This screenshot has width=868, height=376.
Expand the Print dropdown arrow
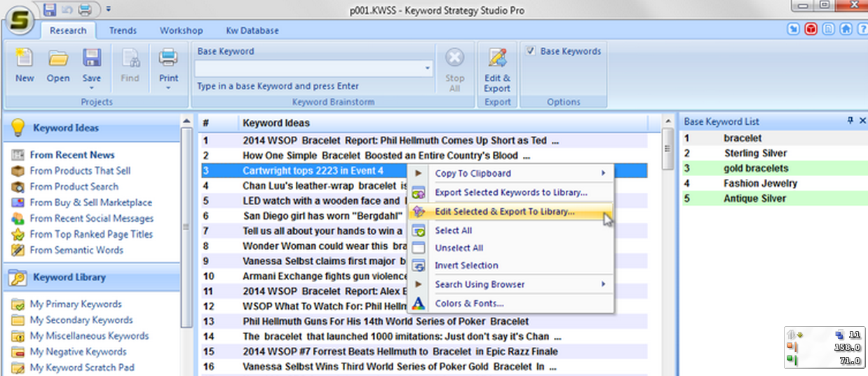[x=168, y=88]
